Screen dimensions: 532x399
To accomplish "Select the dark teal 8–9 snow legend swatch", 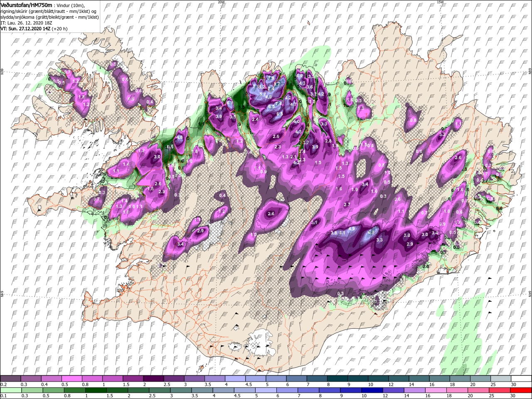I will 337,378.
